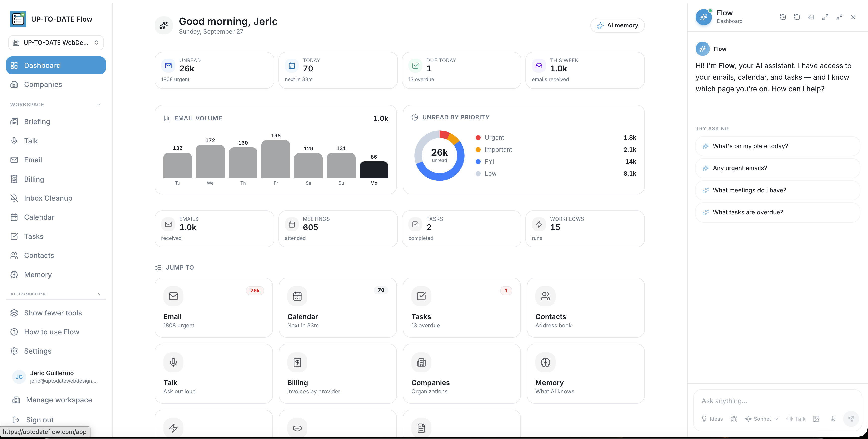The width and height of the screenshot is (868, 439).
Task: Click the UP-TO-DATE Flow logo icon
Action: coord(18,19)
